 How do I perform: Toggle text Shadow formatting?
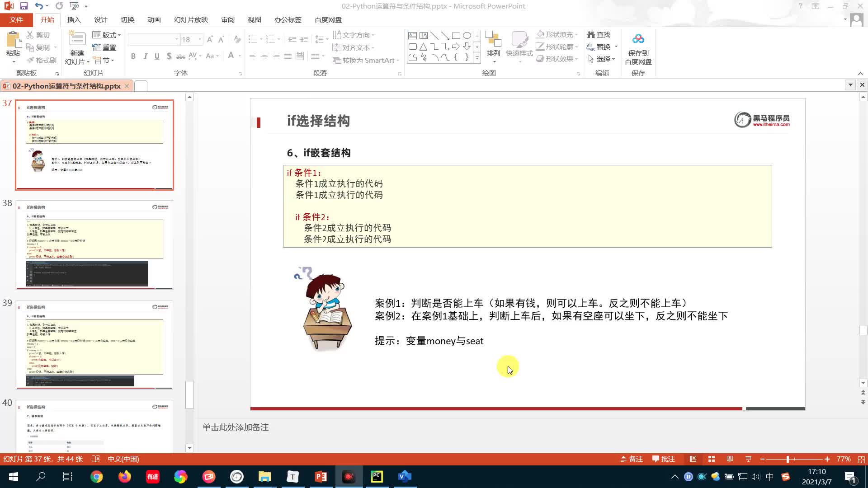tap(169, 56)
